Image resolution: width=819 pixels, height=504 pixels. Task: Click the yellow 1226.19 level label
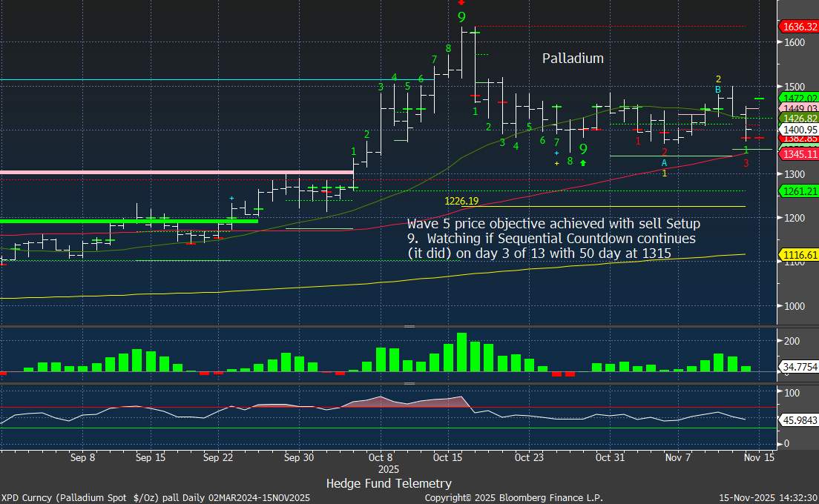[x=461, y=201]
